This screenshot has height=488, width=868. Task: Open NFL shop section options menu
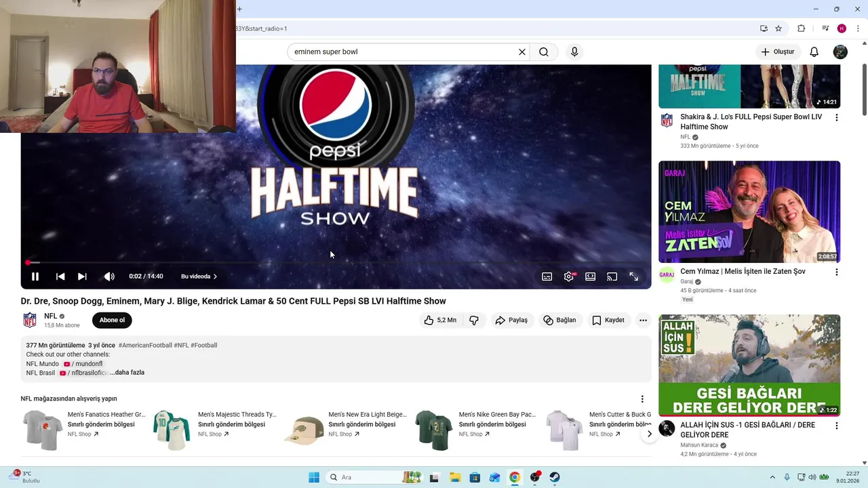pos(642,399)
